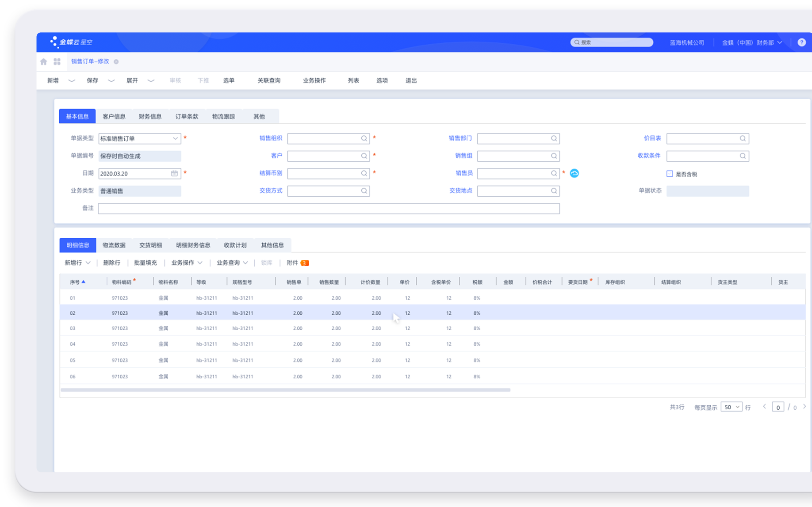This screenshot has width=812, height=507.
Task: Click into the 备注 input field
Action: click(x=328, y=209)
